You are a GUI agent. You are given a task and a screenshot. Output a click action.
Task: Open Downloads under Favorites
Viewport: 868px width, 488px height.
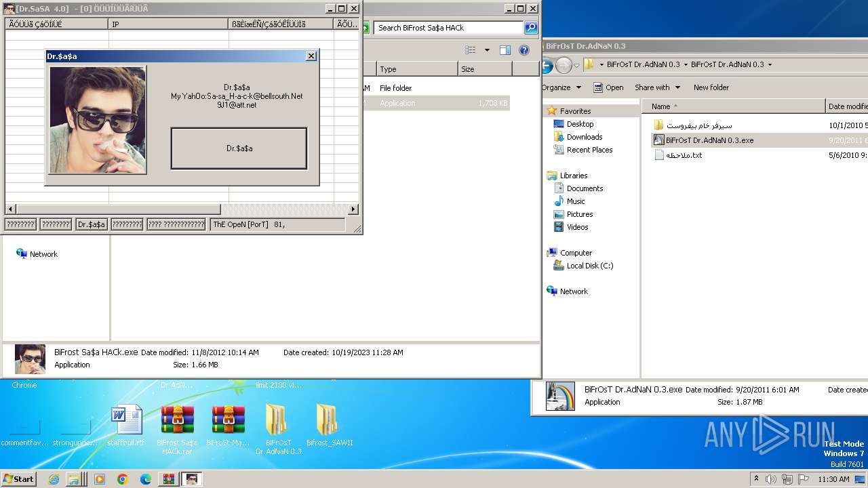click(585, 137)
